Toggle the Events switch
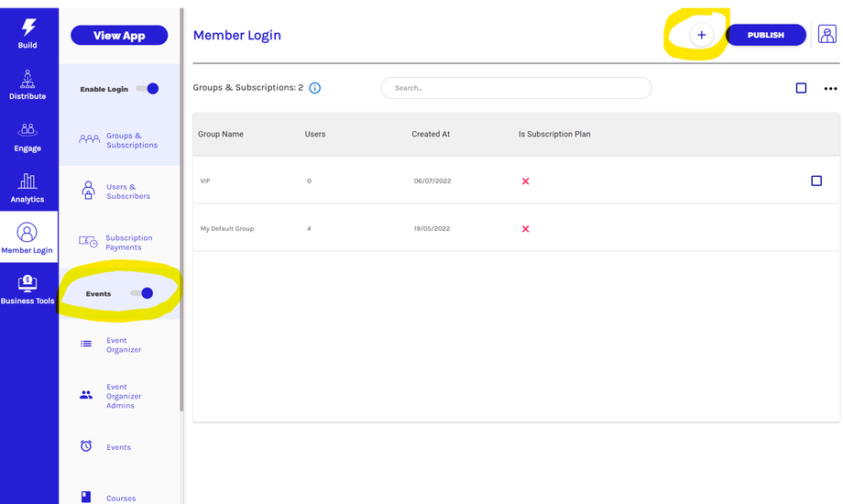The height and width of the screenshot is (504, 843). click(142, 293)
